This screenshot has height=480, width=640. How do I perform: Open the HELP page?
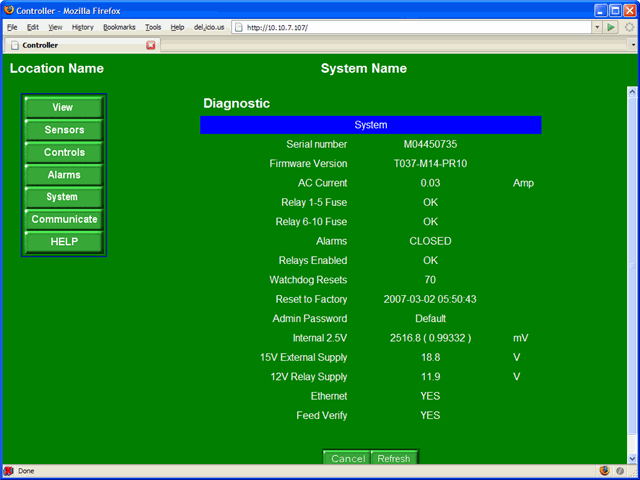click(x=63, y=241)
